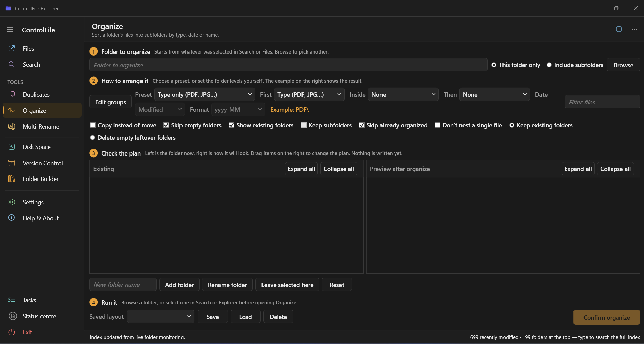Image resolution: width=644 pixels, height=344 pixels.
Task: Open Disk Space page
Action: [42, 147]
